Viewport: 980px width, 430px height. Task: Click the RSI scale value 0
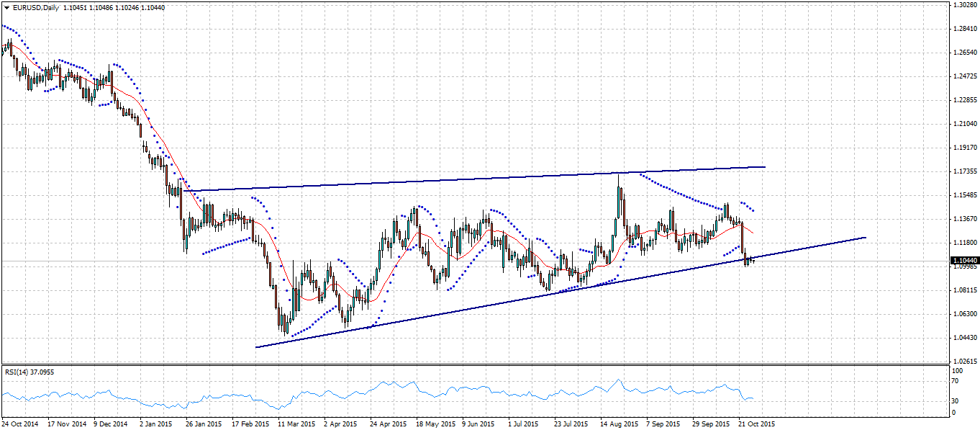(954, 413)
